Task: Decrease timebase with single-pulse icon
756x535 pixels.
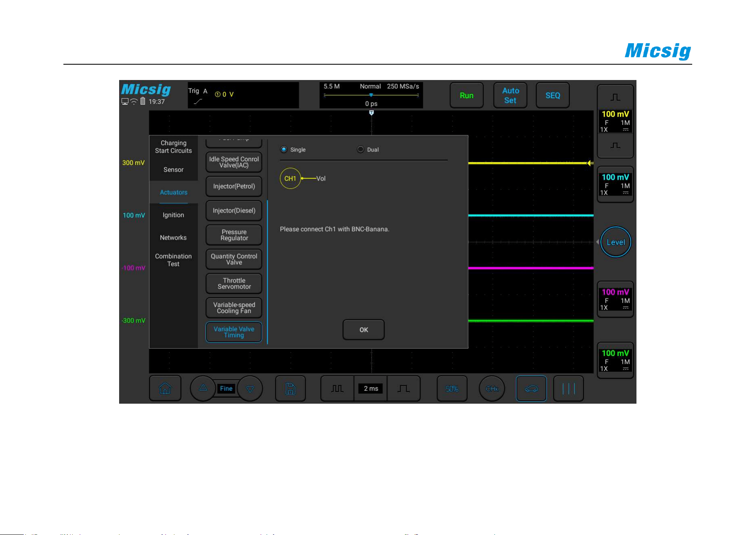Action: pyautogui.click(x=403, y=389)
